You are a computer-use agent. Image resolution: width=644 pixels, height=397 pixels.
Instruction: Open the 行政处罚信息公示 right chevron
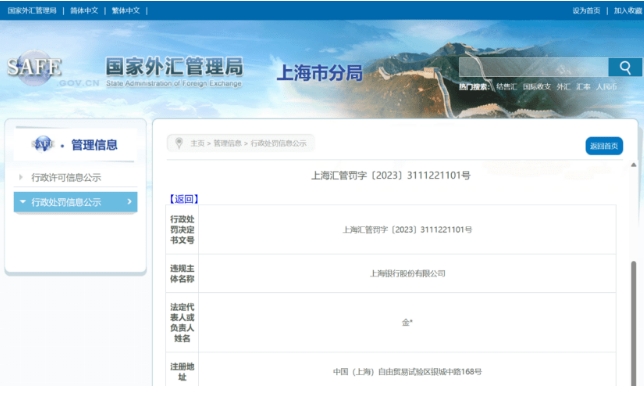pyautogui.click(x=129, y=202)
